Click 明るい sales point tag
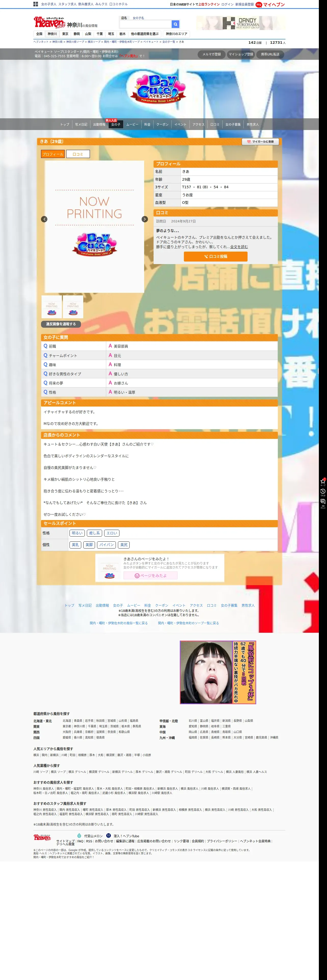The image size is (327, 980). pyautogui.click(x=77, y=533)
